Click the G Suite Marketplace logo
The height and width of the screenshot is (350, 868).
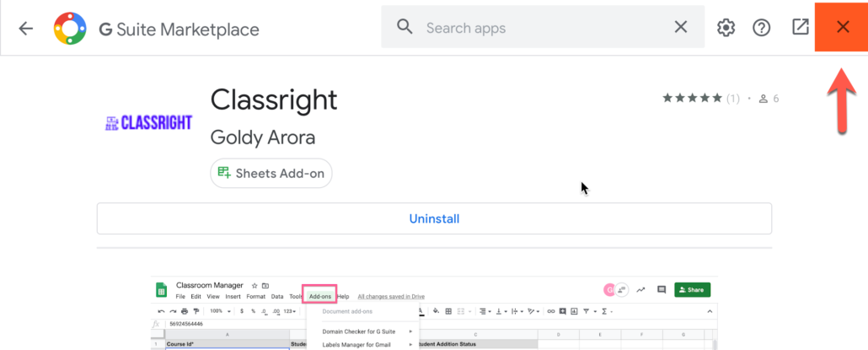point(70,28)
